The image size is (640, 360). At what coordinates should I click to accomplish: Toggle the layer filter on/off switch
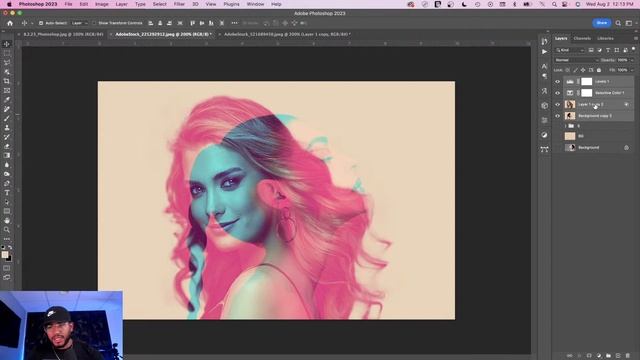tap(633, 49)
